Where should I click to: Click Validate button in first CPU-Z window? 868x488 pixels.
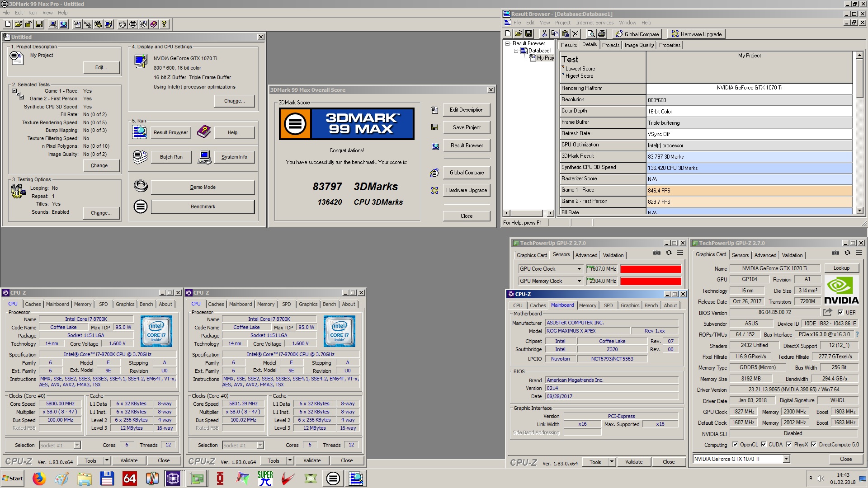pyautogui.click(x=129, y=461)
